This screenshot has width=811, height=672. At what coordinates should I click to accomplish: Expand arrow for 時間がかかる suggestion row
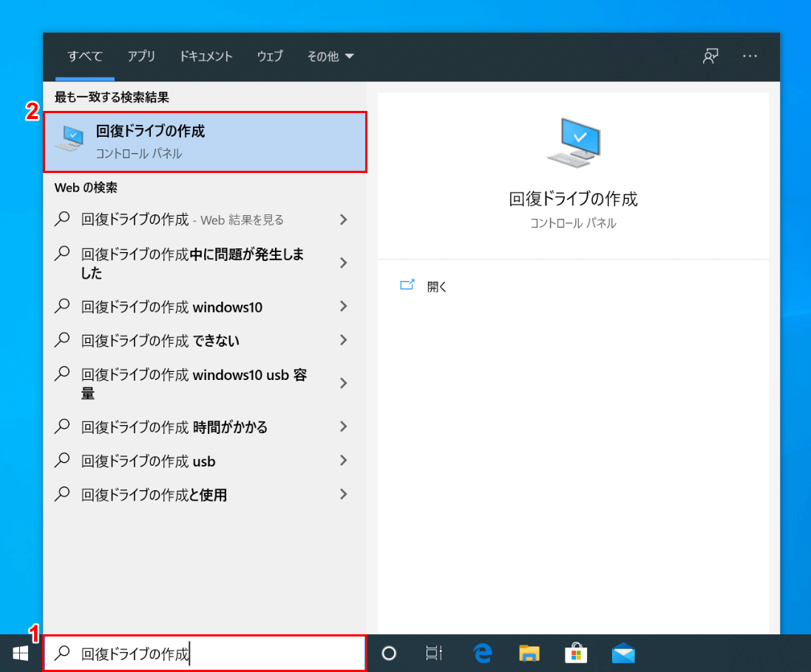coord(344,427)
